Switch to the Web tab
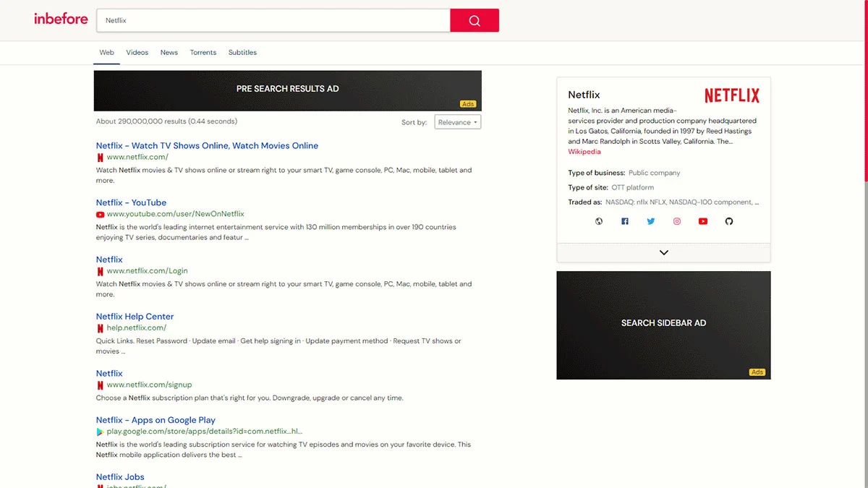868x488 pixels. point(107,53)
